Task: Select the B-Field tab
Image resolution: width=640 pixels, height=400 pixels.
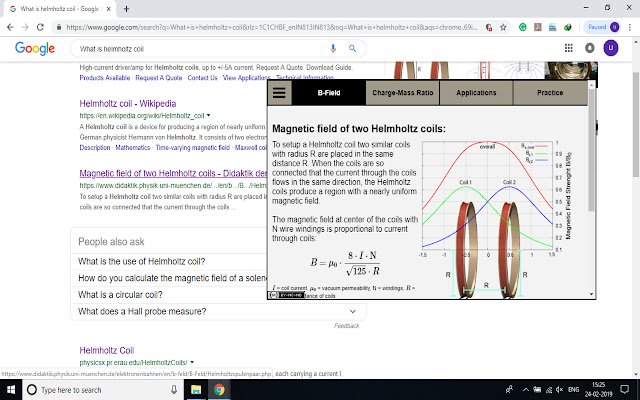Action: [329, 93]
